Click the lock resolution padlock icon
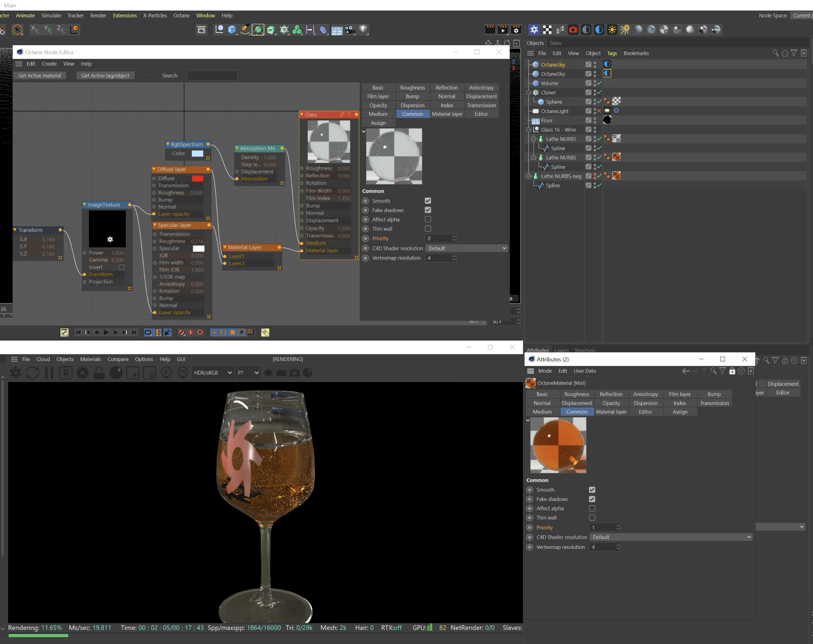Screen dimensions: 813x644 (99, 373)
